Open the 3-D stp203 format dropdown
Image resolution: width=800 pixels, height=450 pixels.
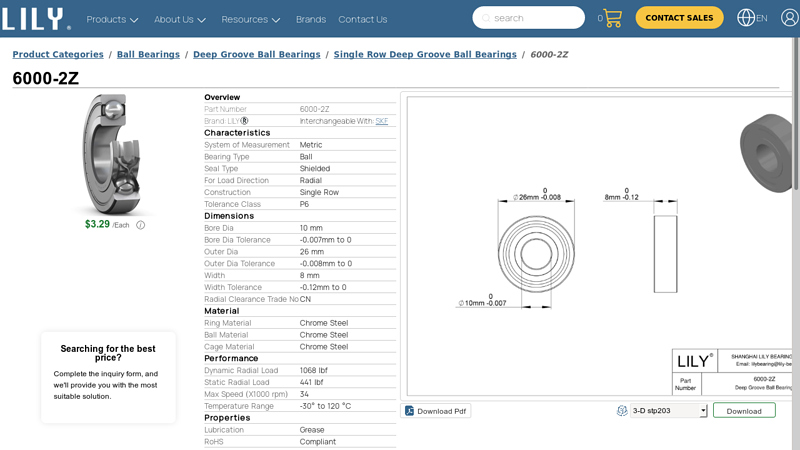668,411
